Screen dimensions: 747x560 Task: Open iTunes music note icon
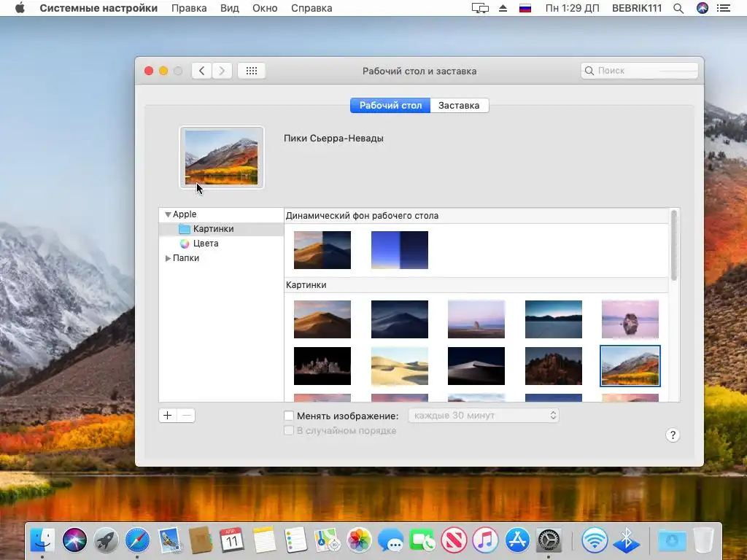pyautogui.click(x=485, y=540)
